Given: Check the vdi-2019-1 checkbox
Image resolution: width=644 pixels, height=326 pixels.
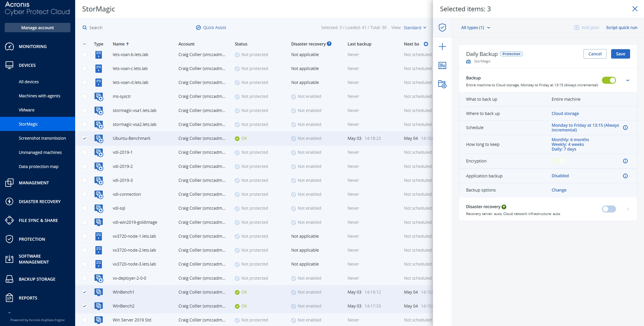Looking at the screenshot, I should (85, 152).
